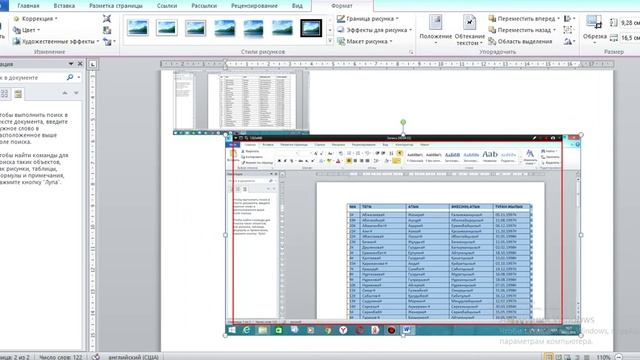Click the word count in status bar
This screenshot has height=360, width=640.
pos(61,357)
